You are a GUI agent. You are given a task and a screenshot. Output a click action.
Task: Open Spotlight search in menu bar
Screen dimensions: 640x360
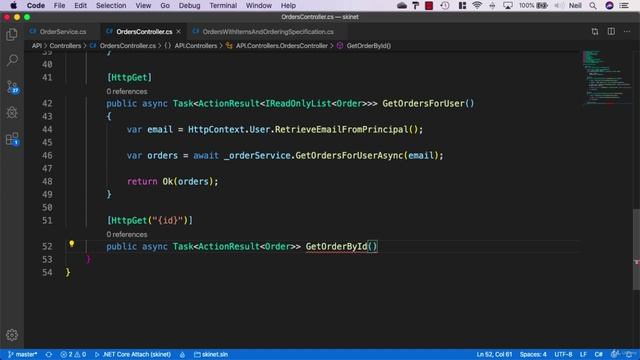pos(593,5)
